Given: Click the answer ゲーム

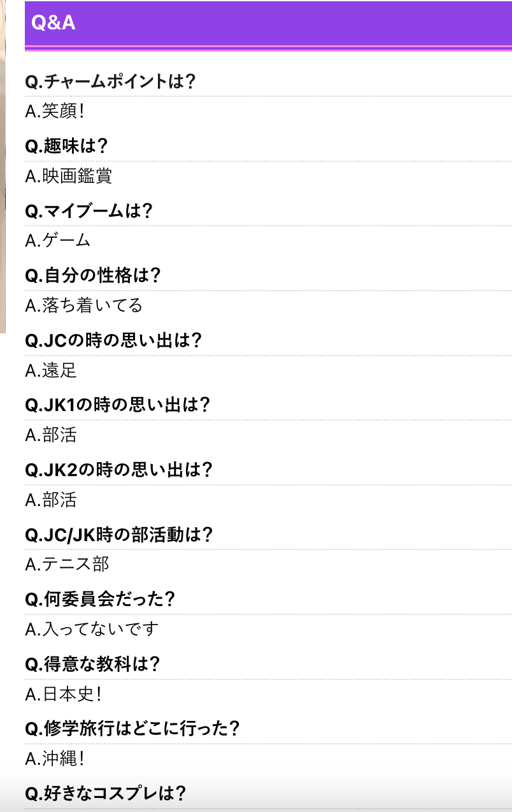Looking at the screenshot, I should [58, 240].
